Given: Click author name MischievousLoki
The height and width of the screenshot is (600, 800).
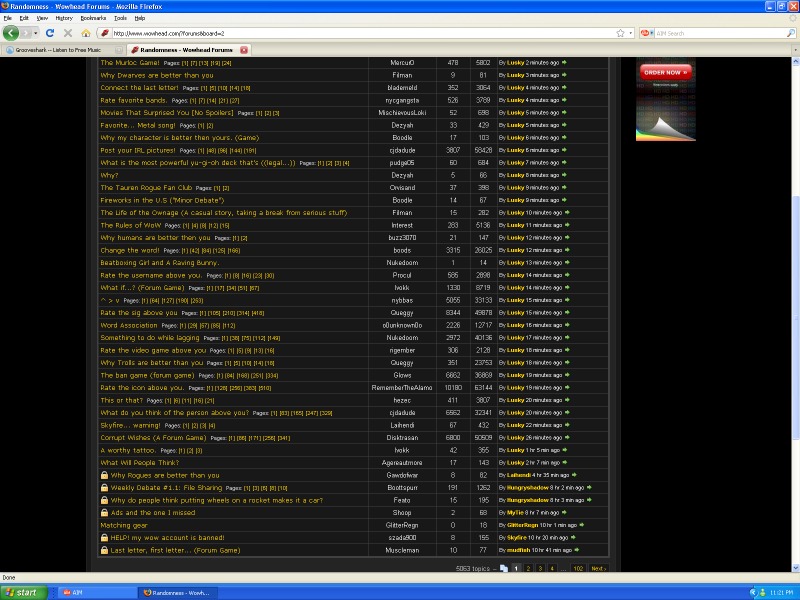Looking at the screenshot, I should (402, 113).
